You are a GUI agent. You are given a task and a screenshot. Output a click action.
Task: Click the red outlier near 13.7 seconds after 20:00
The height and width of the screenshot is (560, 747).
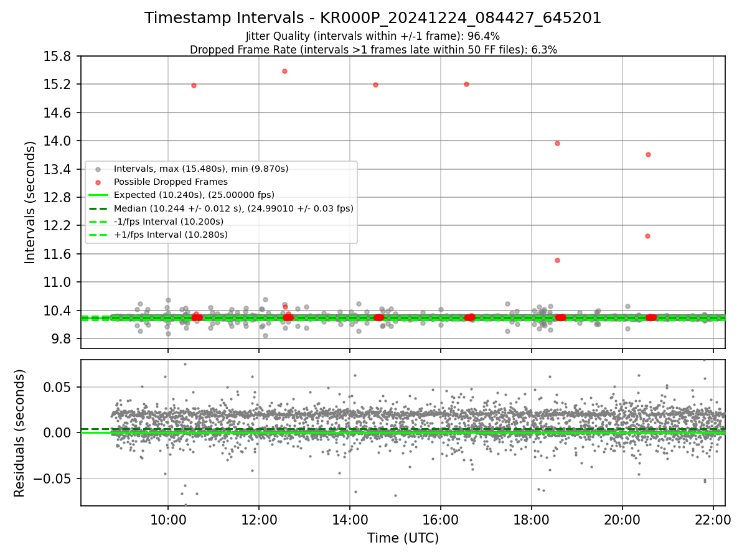648,154
